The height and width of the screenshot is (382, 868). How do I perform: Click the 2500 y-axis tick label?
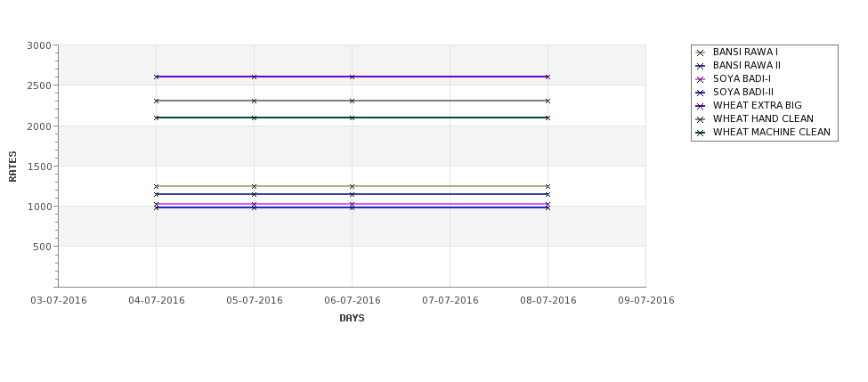point(39,85)
